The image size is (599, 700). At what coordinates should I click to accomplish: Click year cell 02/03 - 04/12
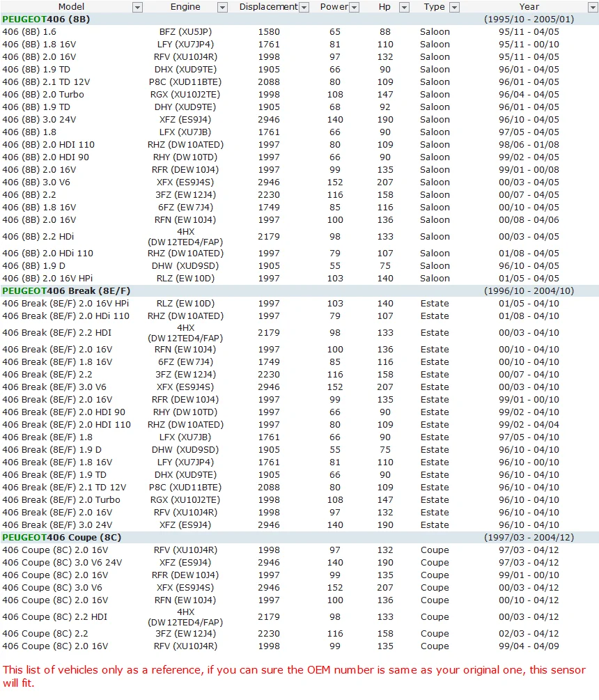coord(529,633)
